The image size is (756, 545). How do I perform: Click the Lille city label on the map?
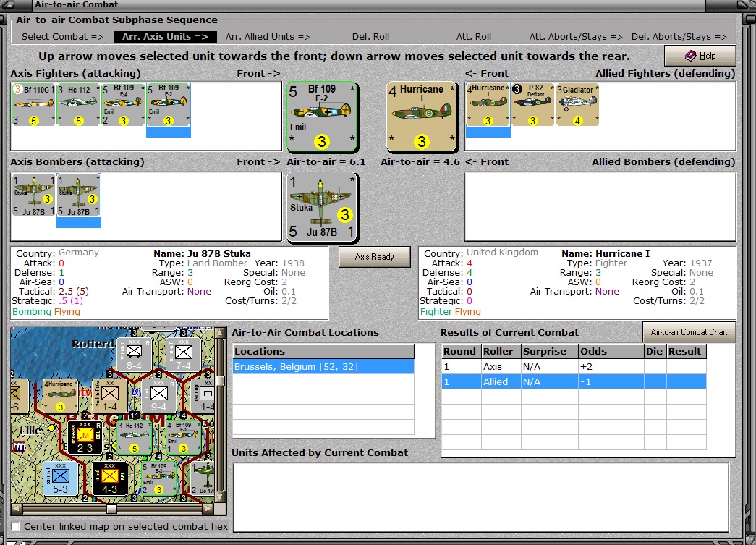click(31, 430)
